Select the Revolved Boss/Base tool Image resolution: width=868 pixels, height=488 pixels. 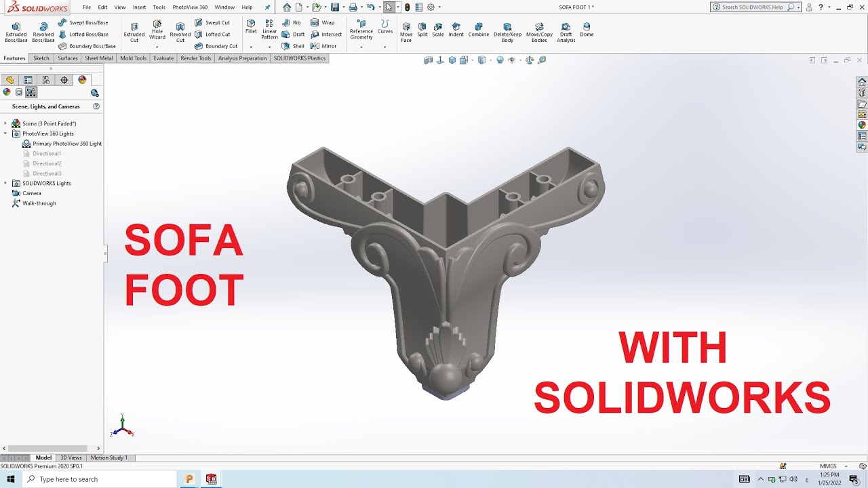tap(43, 32)
